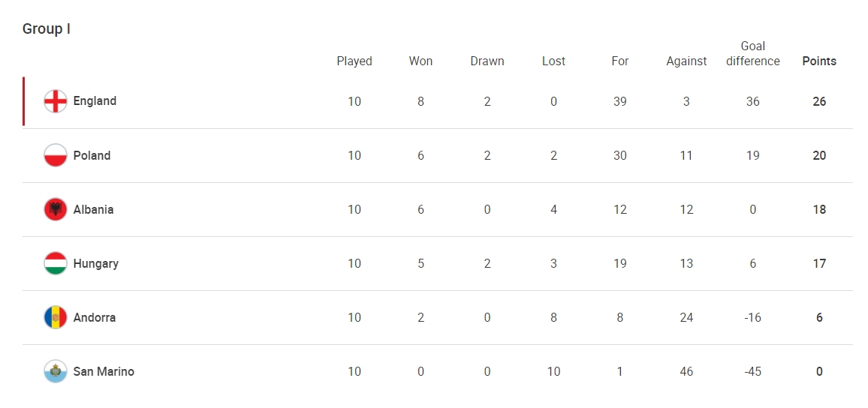The width and height of the screenshot is (868, 408).
Task: Select the Albania team name
Action: [94, 209]
